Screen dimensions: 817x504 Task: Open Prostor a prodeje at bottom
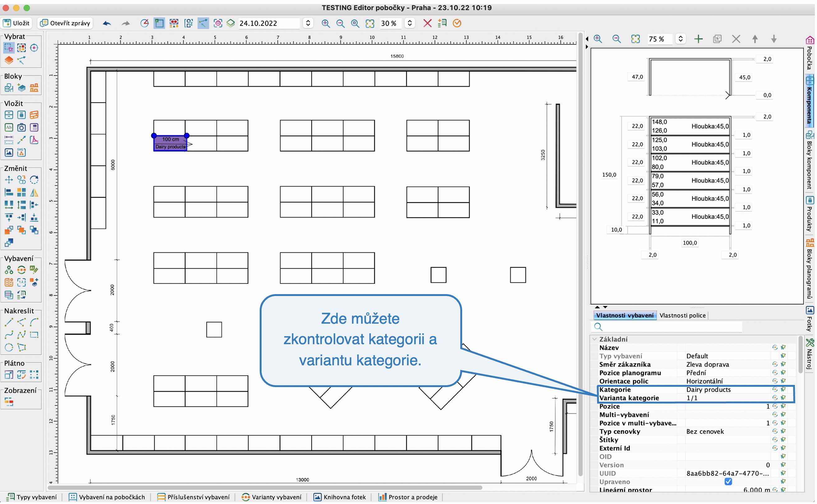click(408, 497)
